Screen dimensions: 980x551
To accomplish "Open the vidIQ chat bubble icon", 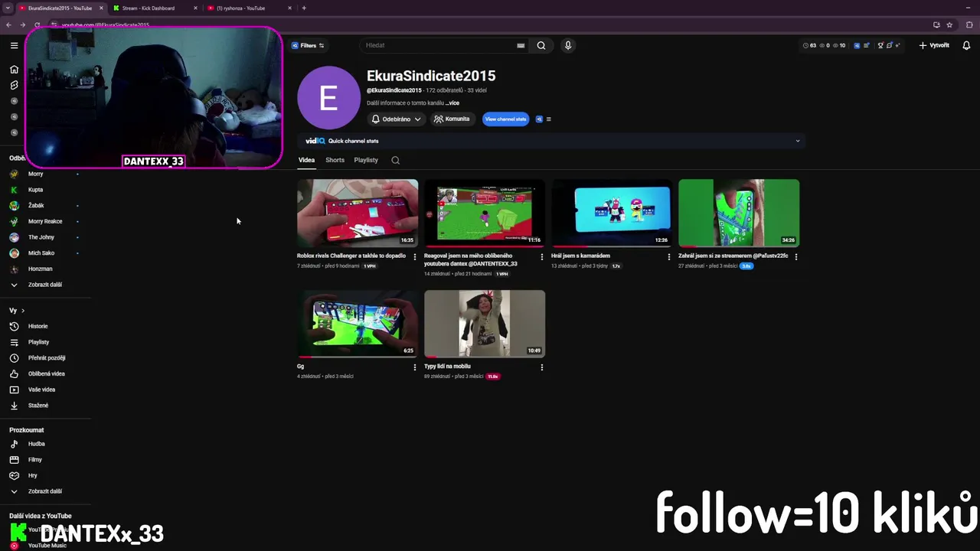I will 889,45.
